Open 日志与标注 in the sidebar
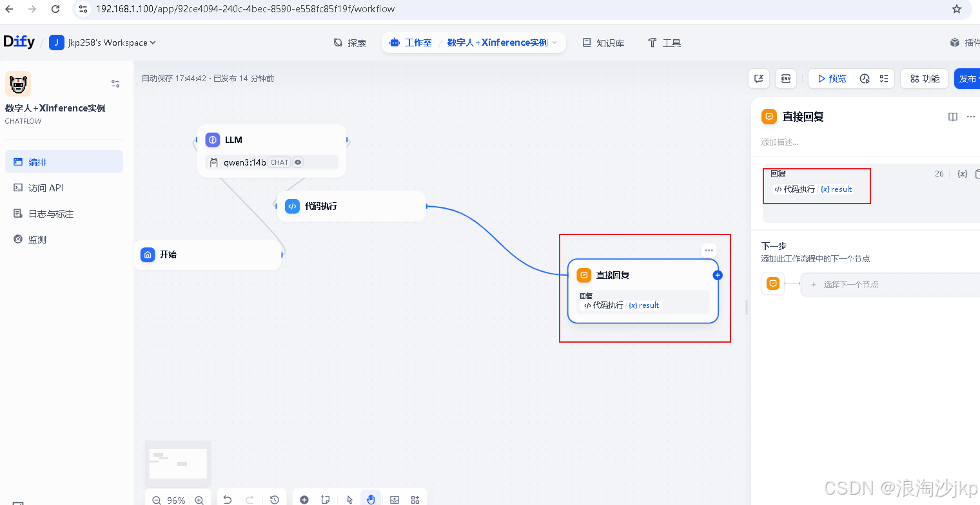The height and width of the screenshot is (505, 980). (x=64, y=214)
